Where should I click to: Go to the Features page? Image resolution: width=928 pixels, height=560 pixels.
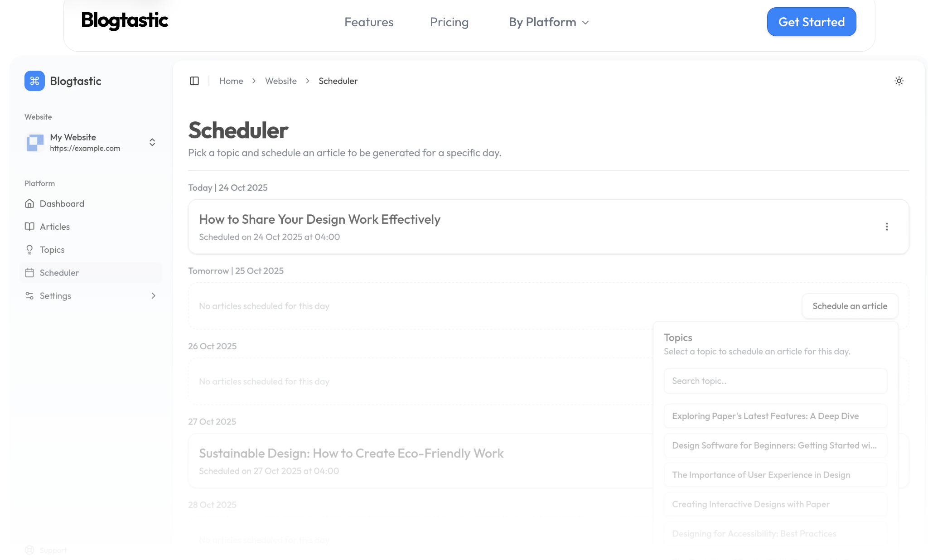coord(369,22)
